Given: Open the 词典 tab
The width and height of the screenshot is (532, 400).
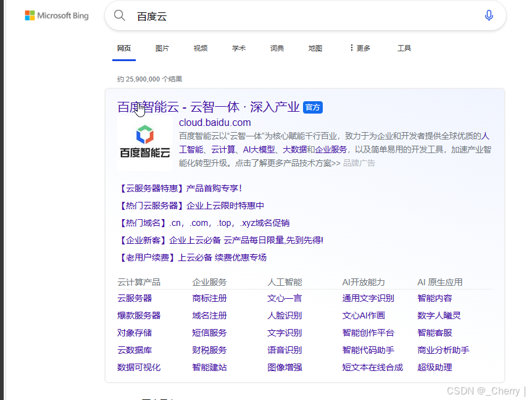Looking at the screenshot, I should (x=277, y=48).
